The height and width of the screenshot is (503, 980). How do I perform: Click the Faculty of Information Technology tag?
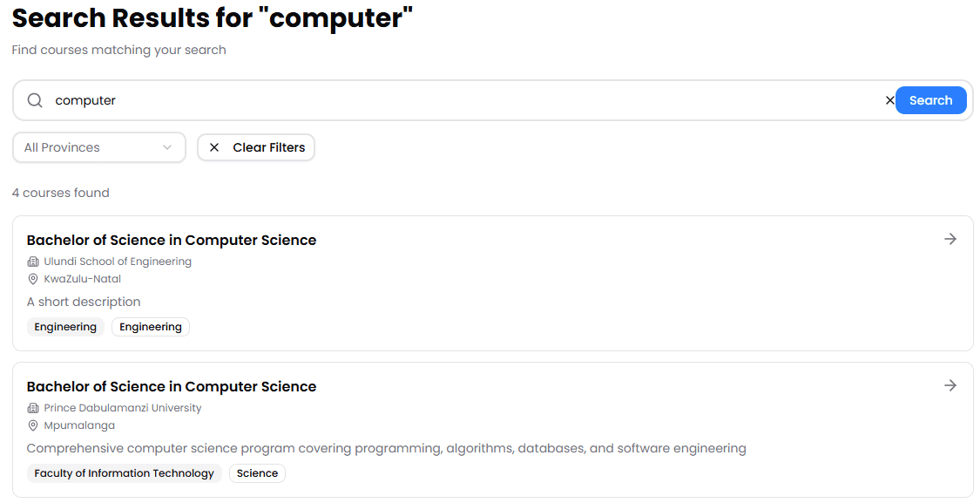pyautogui.click(x=124, y=472)
